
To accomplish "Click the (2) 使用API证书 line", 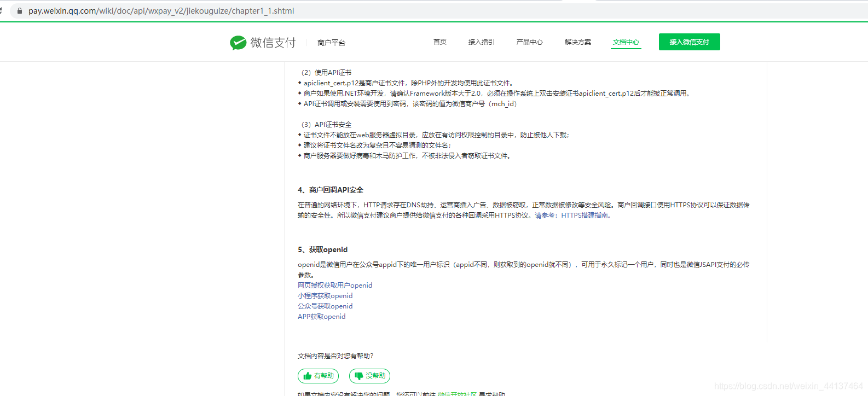I will click(326, 73).
